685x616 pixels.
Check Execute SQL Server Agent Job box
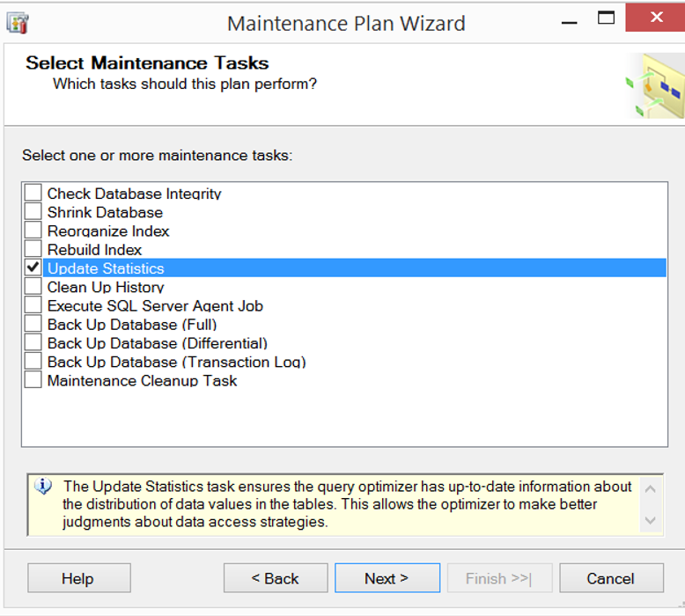[x=33, y=305]
